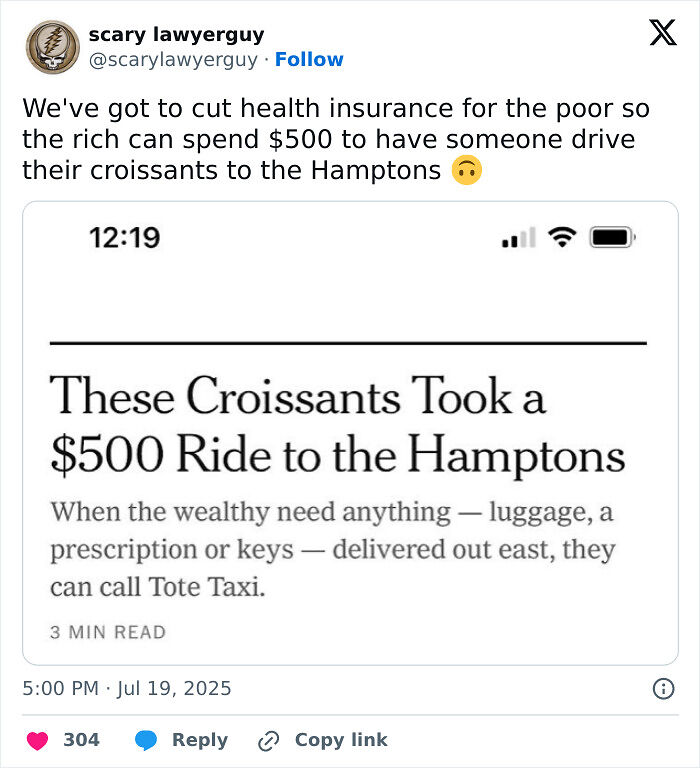The width and height of the screenshot is (700, 768).
Task: Click the cellular signal bars icon
Action: [519, 238]
